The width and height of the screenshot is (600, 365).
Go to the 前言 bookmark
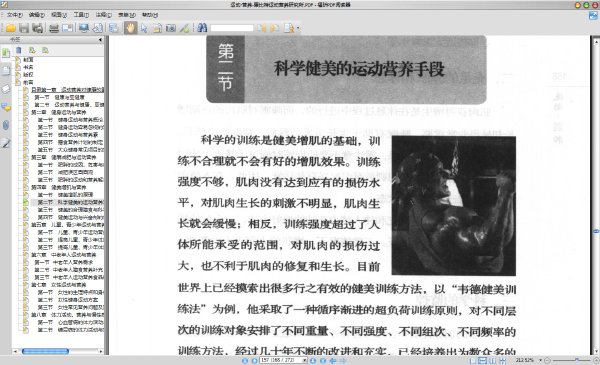tap(28, 82)
